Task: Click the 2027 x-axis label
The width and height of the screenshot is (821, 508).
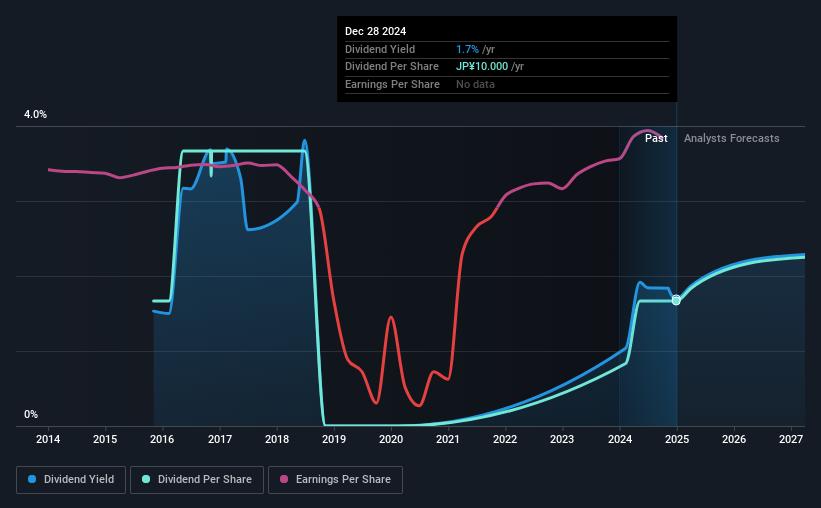Action: (x=791, y=439)
